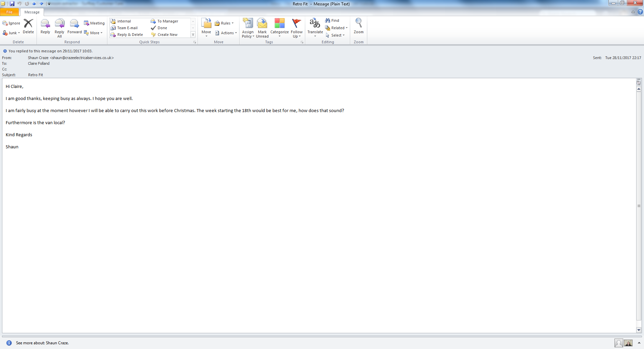Click the sent date 'Tue 28/11/2017 22:17'

pyautogui.click(x=623, y=58)
